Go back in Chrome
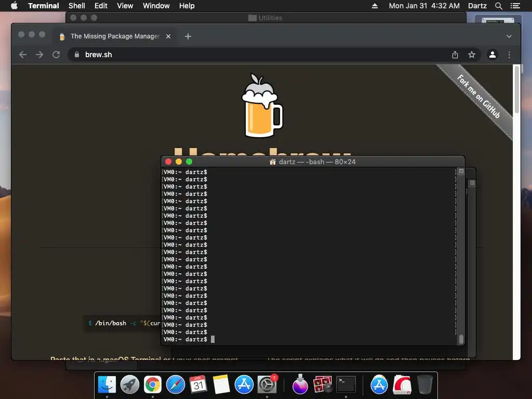The width and height of the screenshot is (532, 399). 23,55
